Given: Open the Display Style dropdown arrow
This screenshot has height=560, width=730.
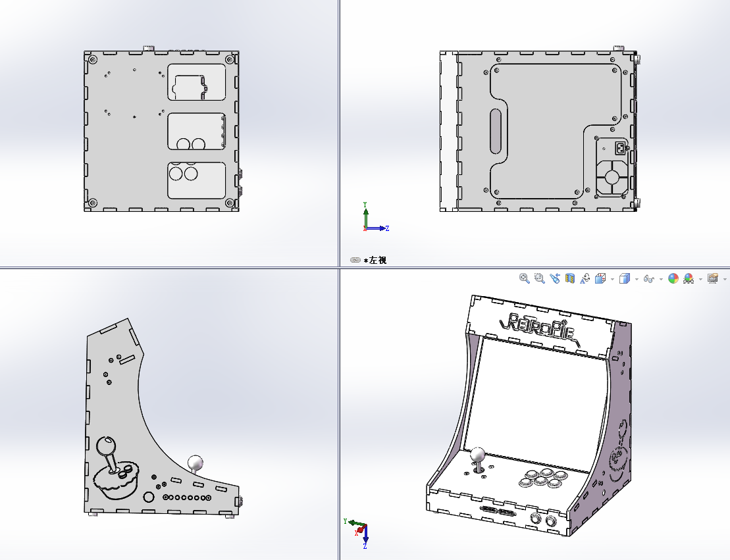Looking at the screenshot, I should 637,279.
